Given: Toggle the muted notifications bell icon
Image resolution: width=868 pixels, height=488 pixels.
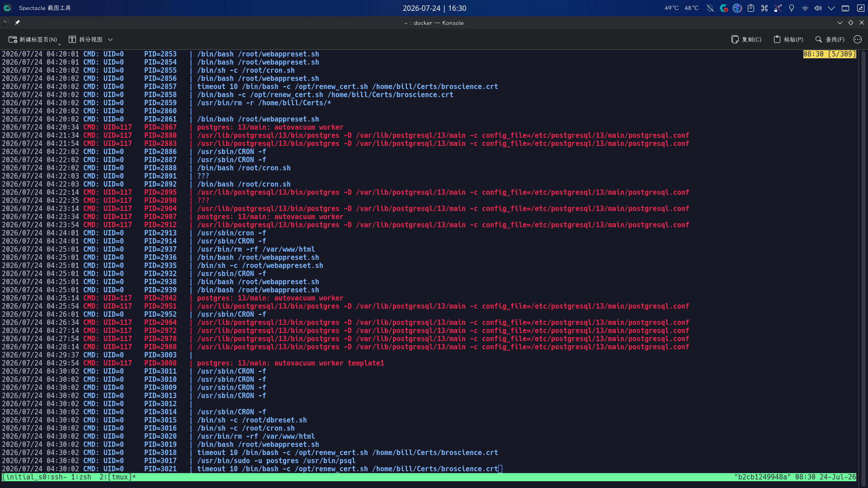Looking at the screenshot, I should (710, 8).
